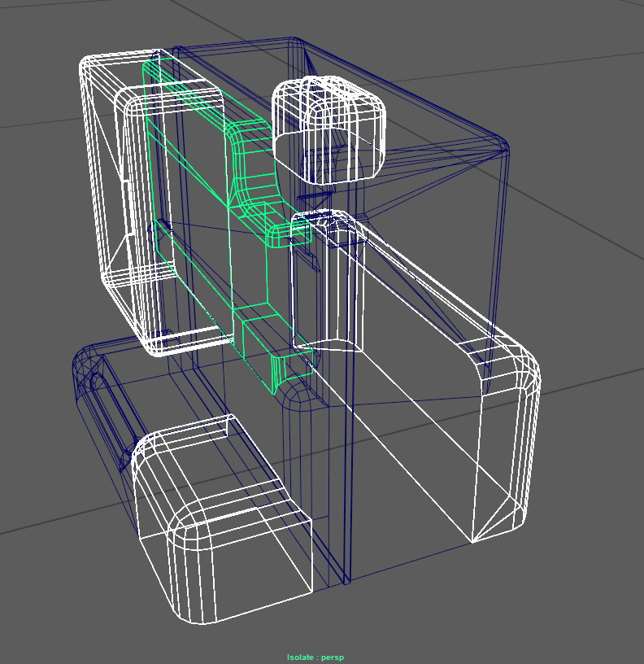Select the white front-left foot block wireframe
644x664 pixels.
222,519
